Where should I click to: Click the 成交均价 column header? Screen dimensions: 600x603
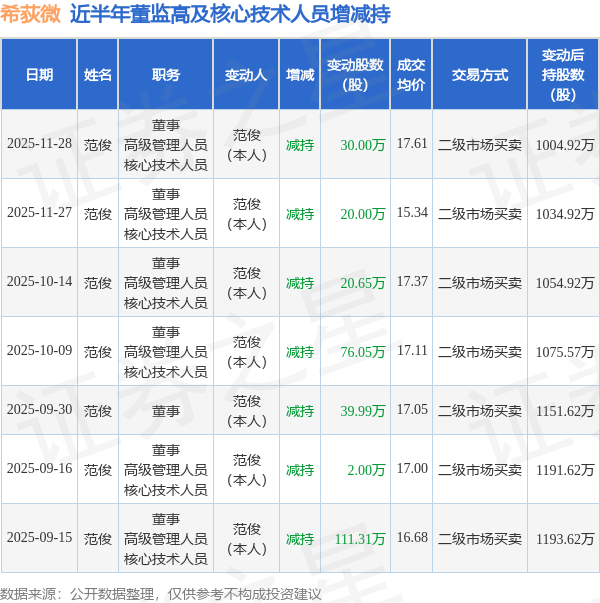(x=411, y=75)
